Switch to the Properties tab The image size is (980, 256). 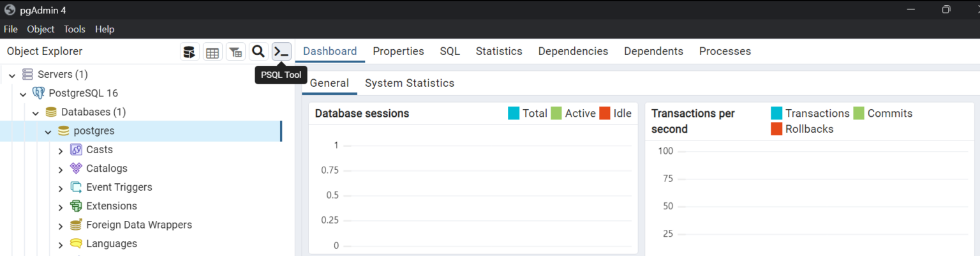pyautogui.click(x=398, y=51)
